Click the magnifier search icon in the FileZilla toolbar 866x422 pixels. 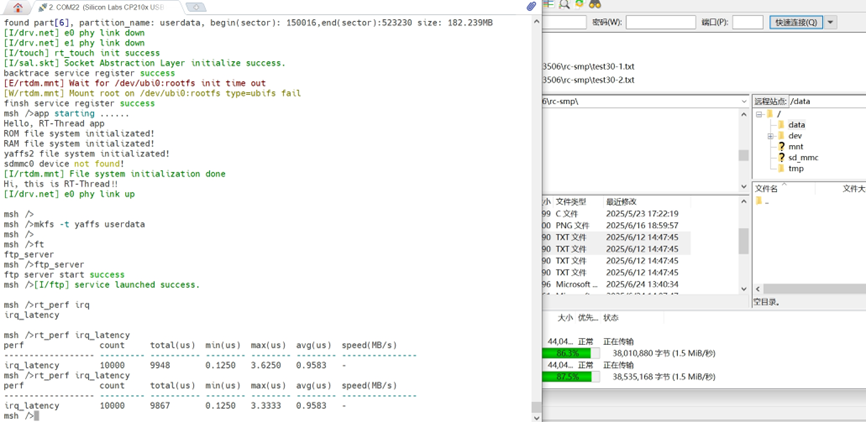(564, 4)
